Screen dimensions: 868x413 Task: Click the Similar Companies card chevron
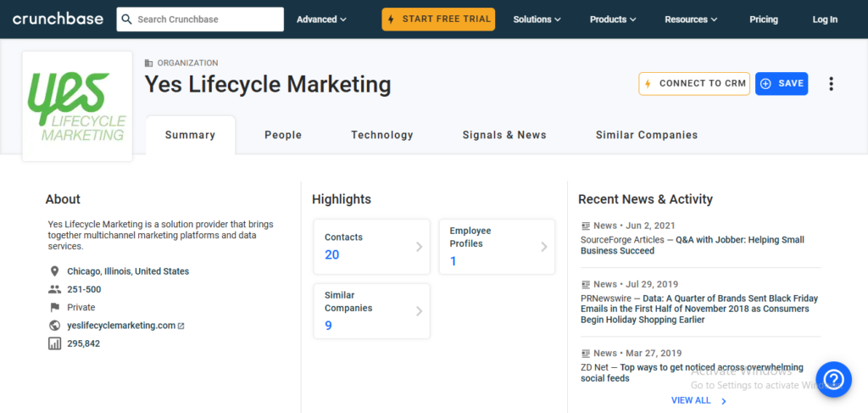pyautogui.click(x=419, y=311)
